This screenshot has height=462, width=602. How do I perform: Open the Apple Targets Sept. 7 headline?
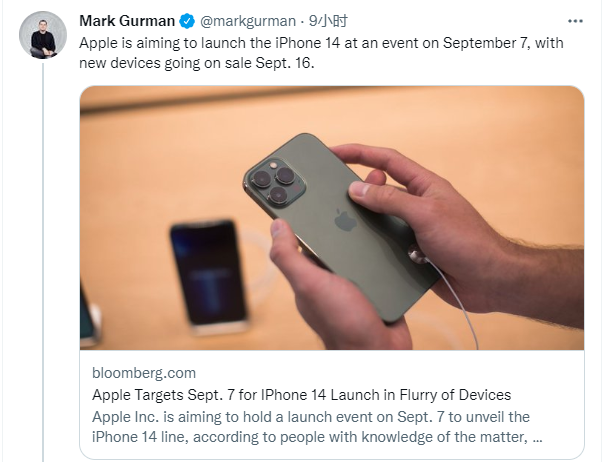pos(301,395)
